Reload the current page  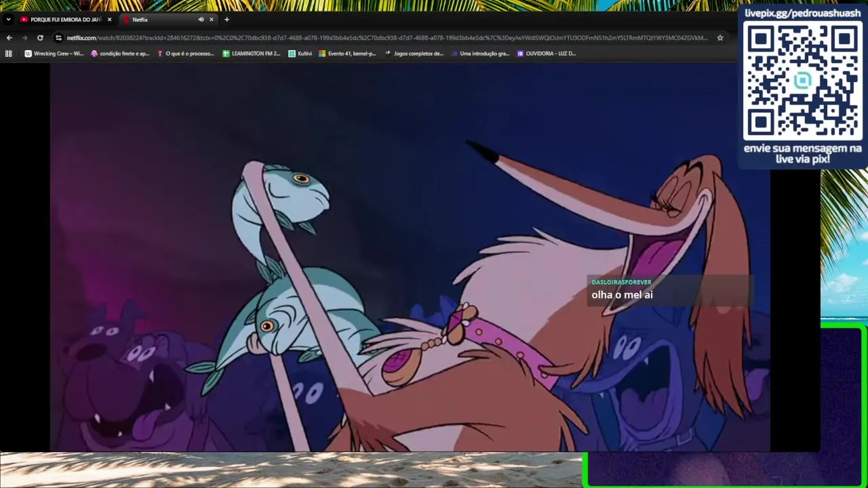point(40,38)
